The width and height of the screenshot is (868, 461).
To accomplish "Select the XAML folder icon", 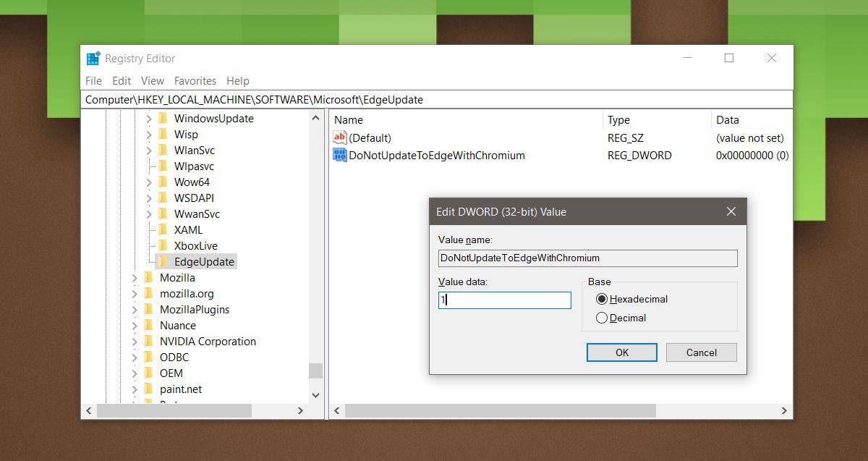I will tap(163, 229).
